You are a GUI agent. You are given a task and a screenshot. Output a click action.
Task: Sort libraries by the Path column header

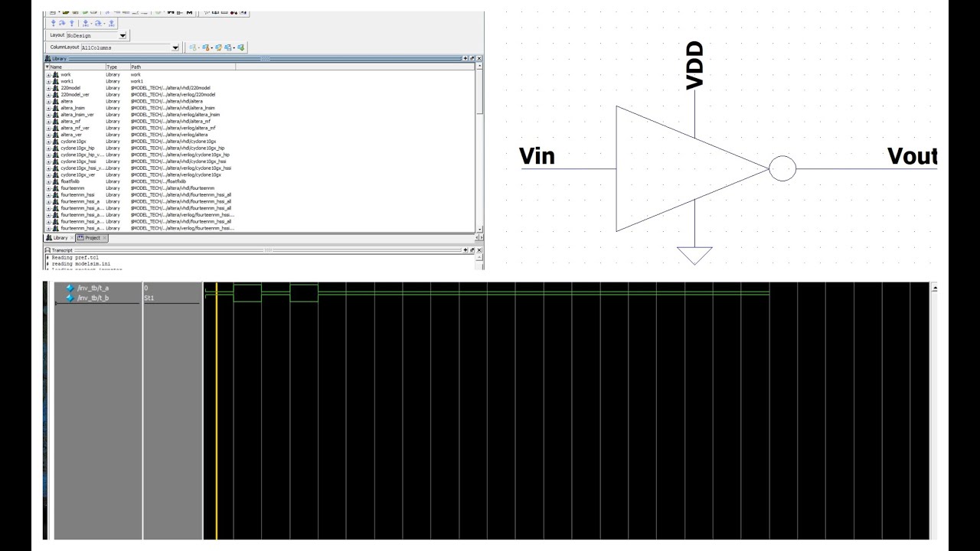point(182,67)
